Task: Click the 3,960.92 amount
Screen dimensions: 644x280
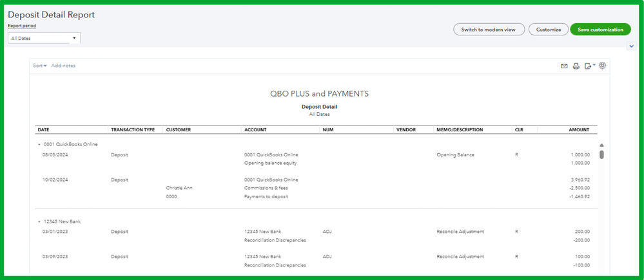Action: pyautogui.click(x=580, y=180)
